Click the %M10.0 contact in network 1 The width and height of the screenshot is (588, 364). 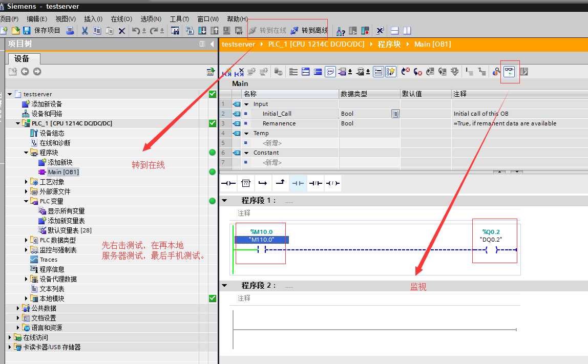[x=261, y=249]
